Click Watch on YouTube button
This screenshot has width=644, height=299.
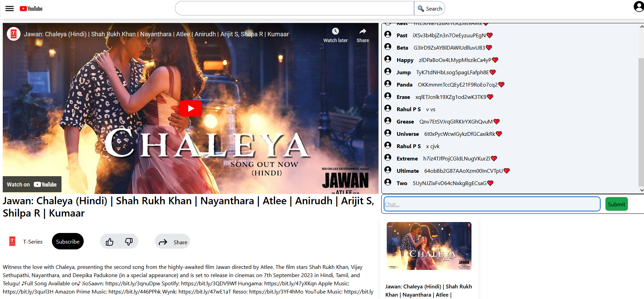coord(32,184)
